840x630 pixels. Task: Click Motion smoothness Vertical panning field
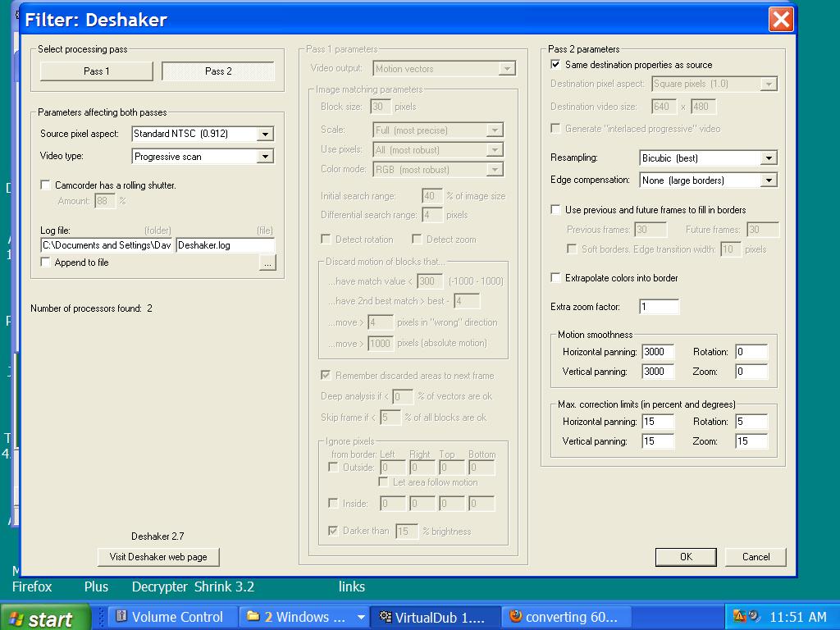pos(658,372)
